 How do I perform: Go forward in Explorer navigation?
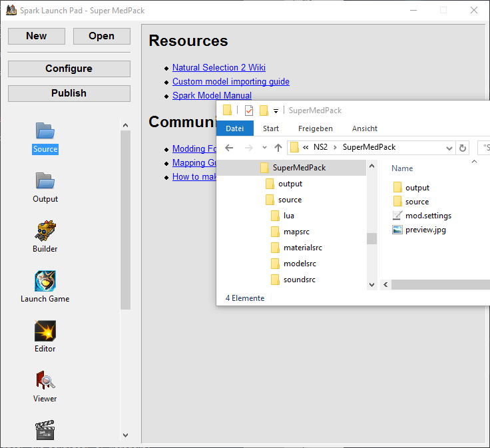coord(249,148)
